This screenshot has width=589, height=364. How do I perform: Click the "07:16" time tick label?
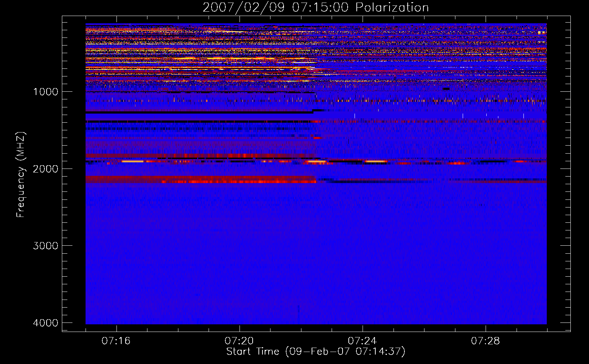[x=116, y=341]
